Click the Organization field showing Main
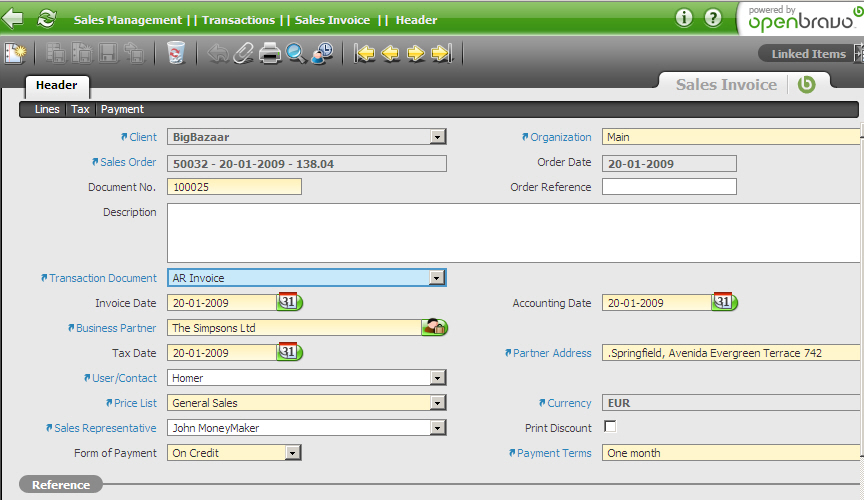This screenshot has height=500, width=864. tap(731, 137)
